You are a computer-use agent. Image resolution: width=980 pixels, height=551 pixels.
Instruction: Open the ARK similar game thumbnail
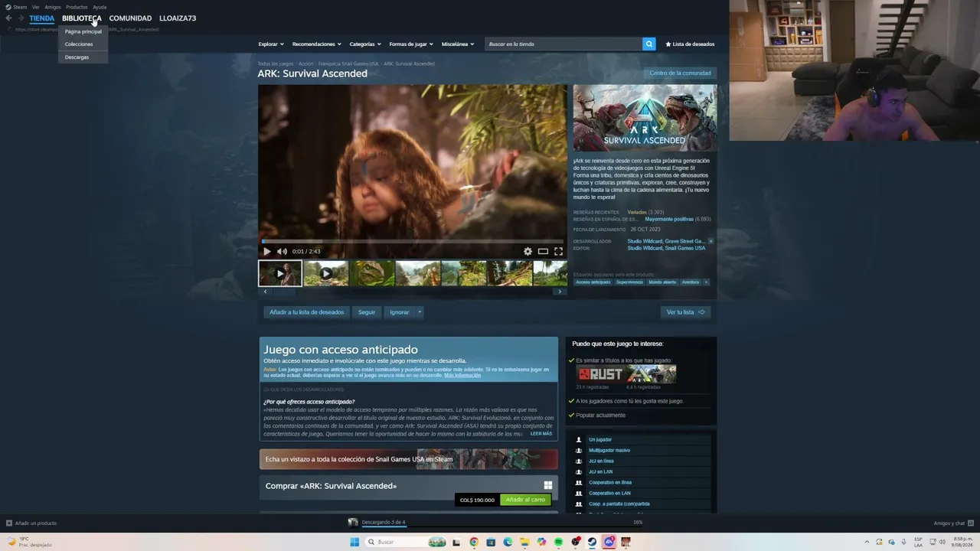652,374
